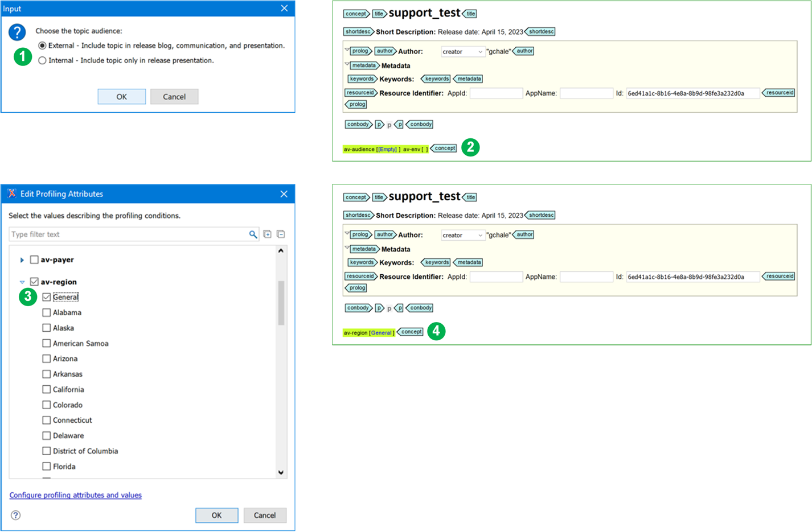Image resolution: width=812 pixels, height=532 pixels.
Task: Check the District of Columbia checkbox
Action: click(x=47, y=451)
